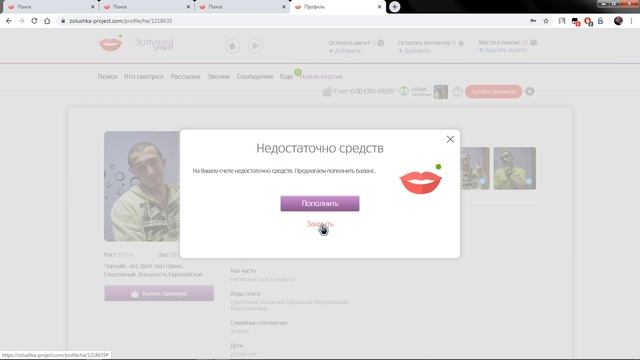The image size is (640, 360).
Task: Open Рассылка in the site navigation
Action: click(x=185, y=76)
